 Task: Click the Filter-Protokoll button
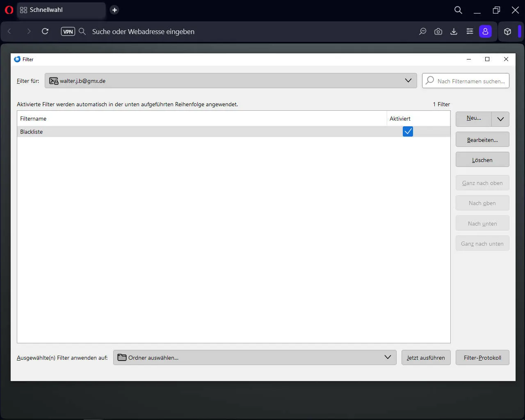[x=482, y=358]
